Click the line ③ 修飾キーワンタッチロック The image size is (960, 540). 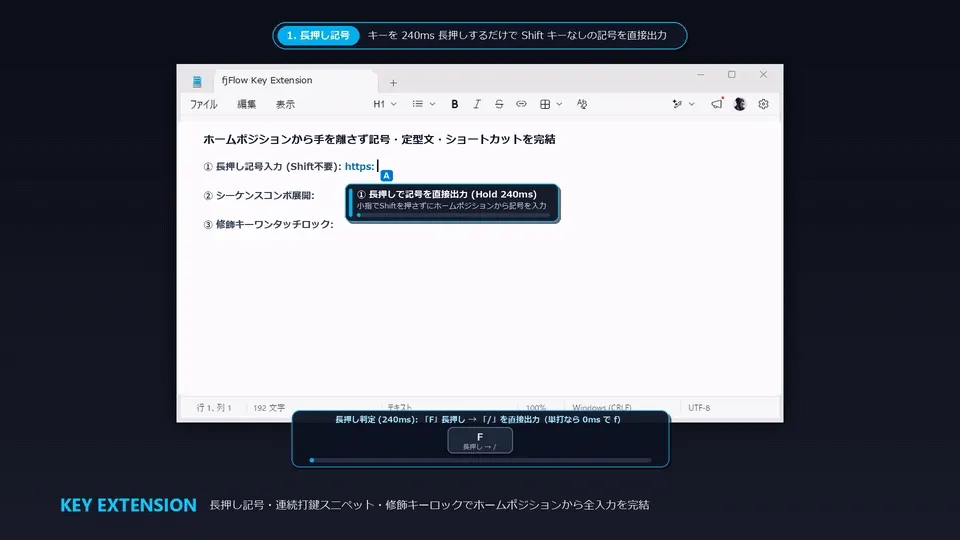coord(269,224)
